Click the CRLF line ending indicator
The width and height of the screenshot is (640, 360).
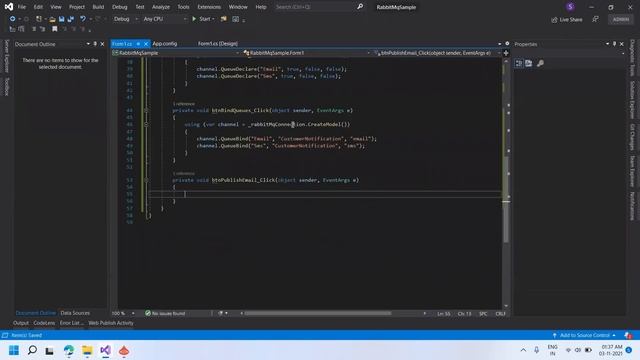500,313
